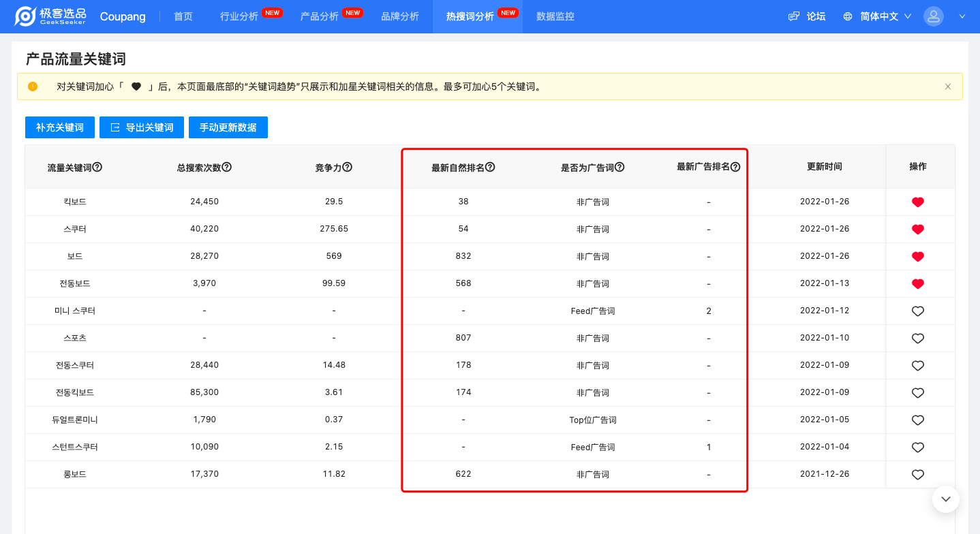Click Coupang platform label

coord(123,16)
